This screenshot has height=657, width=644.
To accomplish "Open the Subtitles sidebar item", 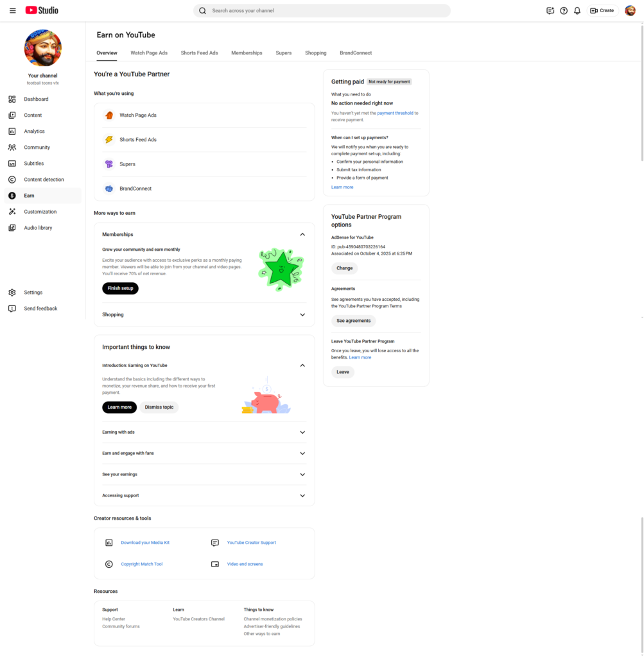I will coord(33,164).
